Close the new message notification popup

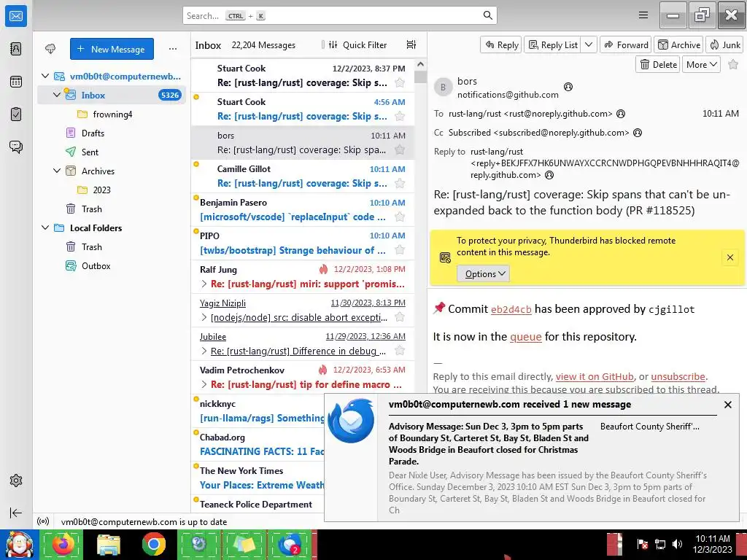point(727,405)
